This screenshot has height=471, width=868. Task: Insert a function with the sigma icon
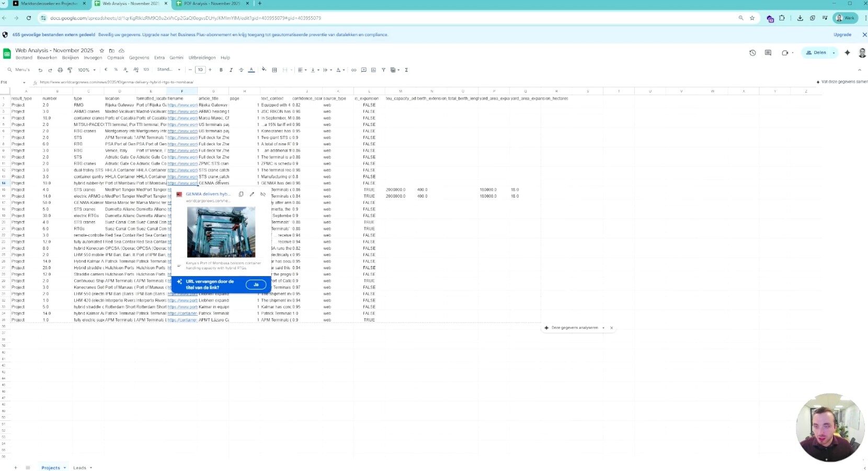[x=406, y=70]
